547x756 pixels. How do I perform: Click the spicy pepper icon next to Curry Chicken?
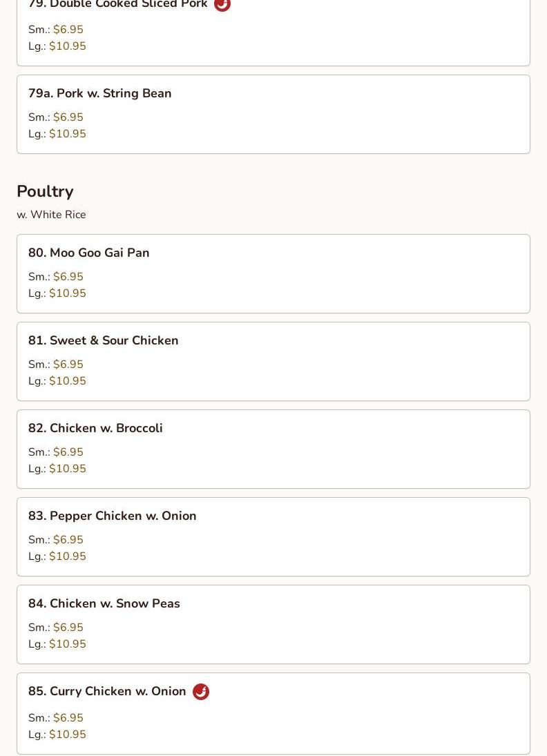coord(201,691)
